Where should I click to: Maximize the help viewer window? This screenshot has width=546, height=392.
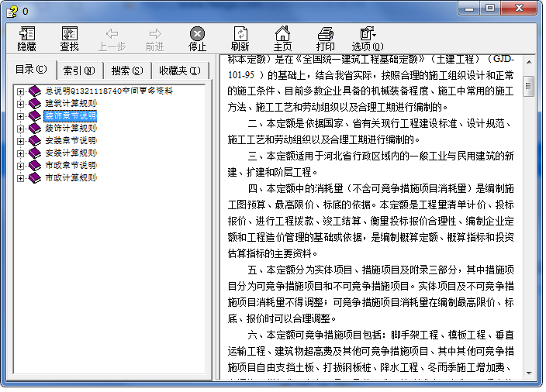[x=490, y=8]
